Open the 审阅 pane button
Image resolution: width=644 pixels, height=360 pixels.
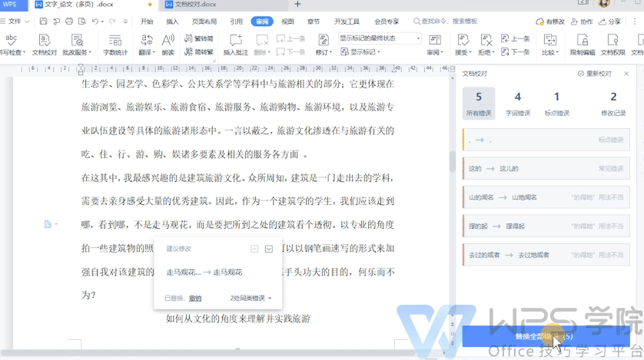[x=435, y=45]
